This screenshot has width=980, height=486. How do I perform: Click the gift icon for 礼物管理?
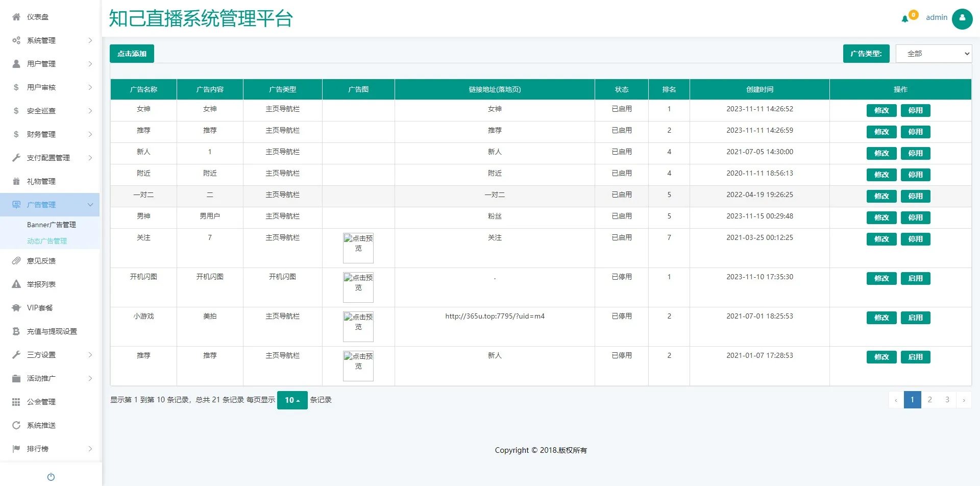pyautogui.click(x=16, y=181)
